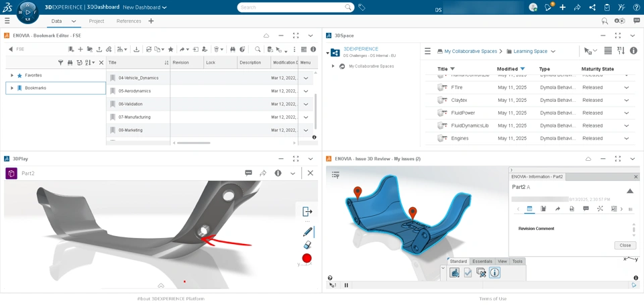Click the filter funnel in the bookmark tree toolbar
The width and height of the screenshot is (644, 305).
[x=60, y=62]
